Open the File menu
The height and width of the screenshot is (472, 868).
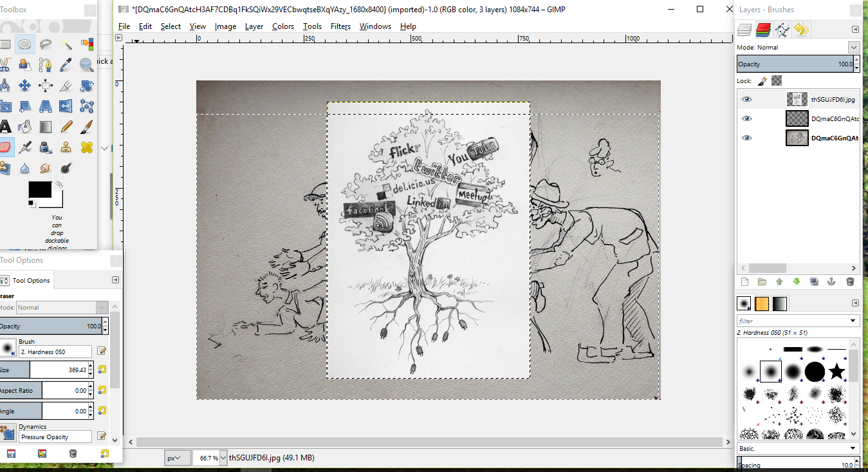coord(124,26)
